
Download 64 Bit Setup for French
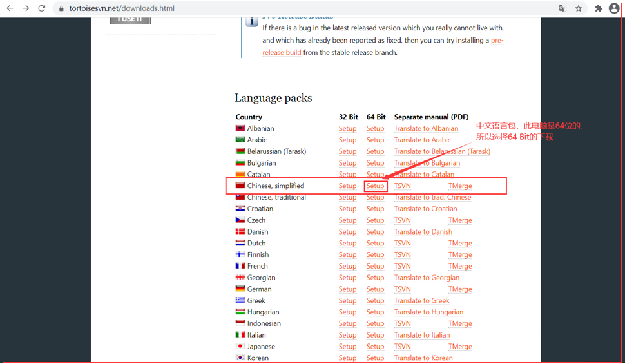coord(376,266)
